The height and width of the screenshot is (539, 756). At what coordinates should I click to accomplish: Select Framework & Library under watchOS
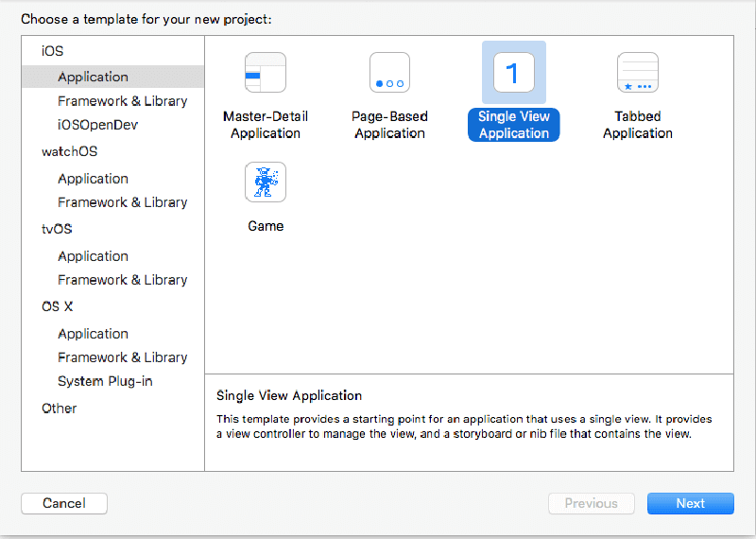tap(122, 202)
